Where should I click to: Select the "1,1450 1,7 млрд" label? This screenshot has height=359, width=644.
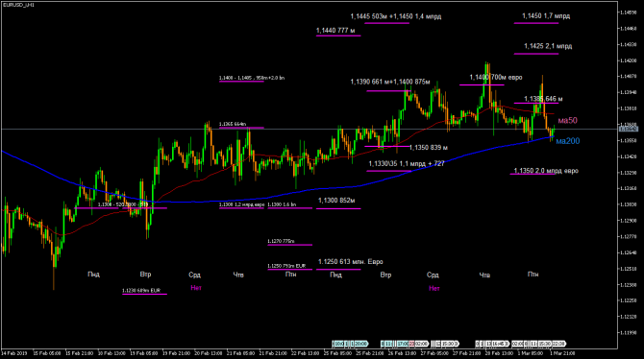point(546,16)
